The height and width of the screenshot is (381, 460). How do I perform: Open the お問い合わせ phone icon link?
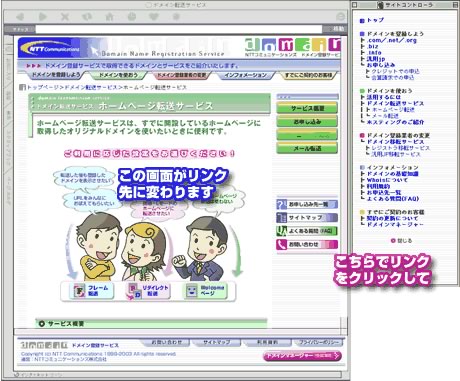pyautogui.click(x=307, y=244)
